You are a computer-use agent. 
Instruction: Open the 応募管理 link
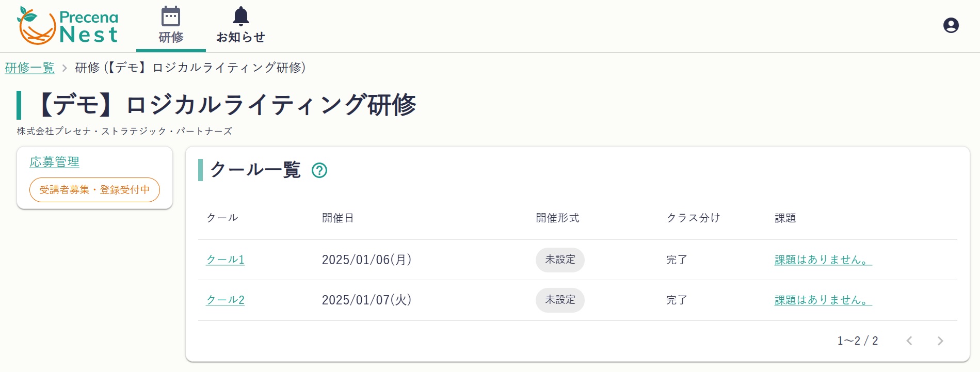[55, 161]
